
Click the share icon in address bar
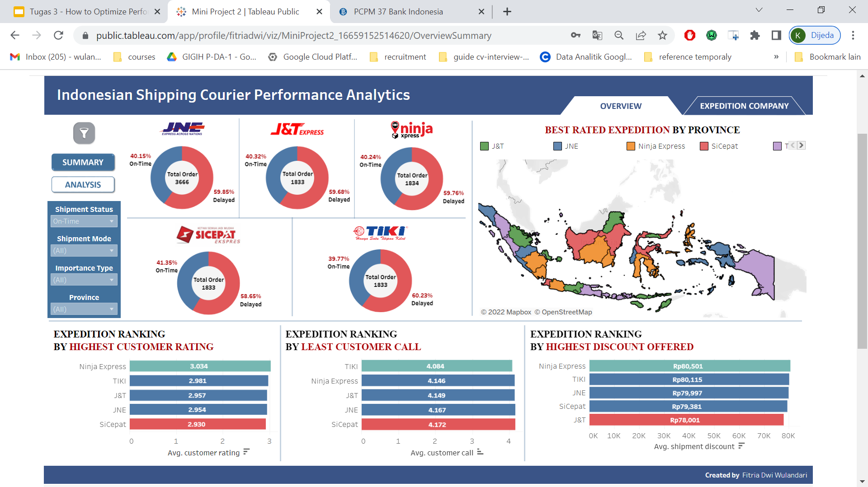[x=641, y=35]
